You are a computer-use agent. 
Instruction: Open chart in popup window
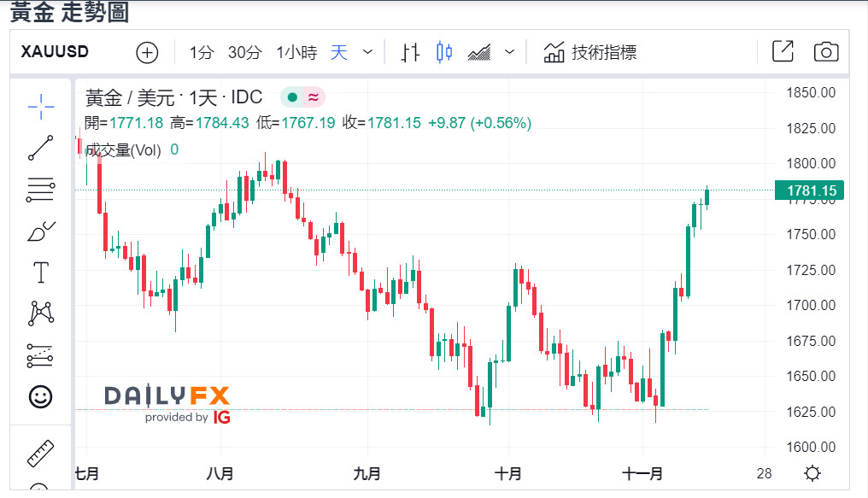point(783,52)
